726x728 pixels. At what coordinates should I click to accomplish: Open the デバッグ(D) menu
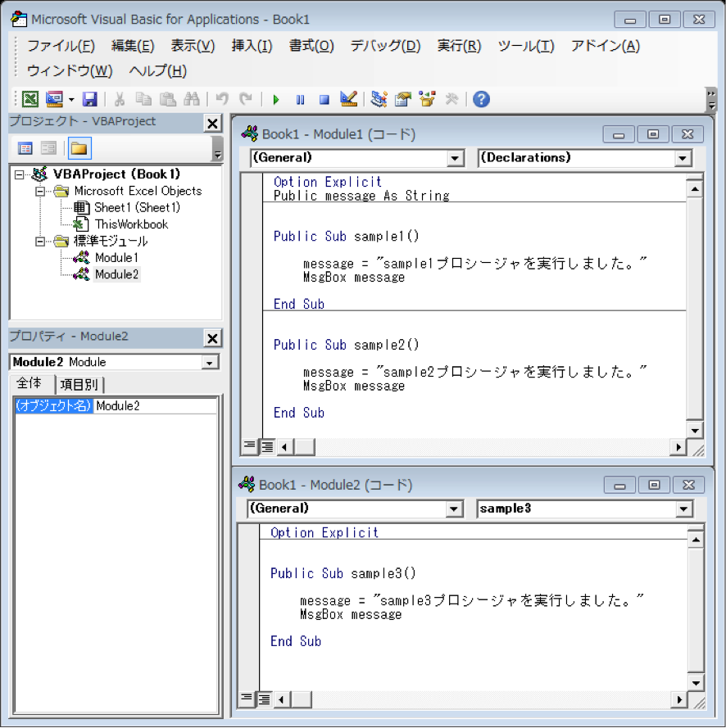385,46
